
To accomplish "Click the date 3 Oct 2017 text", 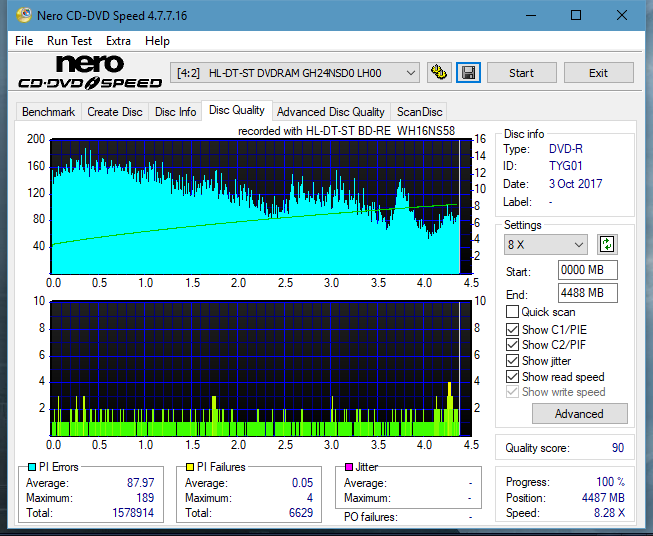I will [x=576, y=184].
